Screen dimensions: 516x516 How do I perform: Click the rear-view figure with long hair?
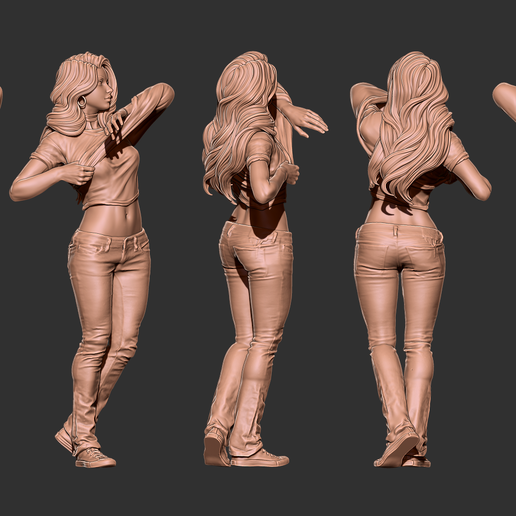point(421,259)
